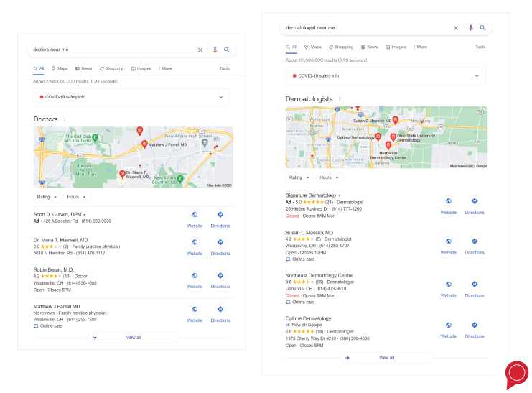Click the microphone icon in doctors search

[215, 50]
